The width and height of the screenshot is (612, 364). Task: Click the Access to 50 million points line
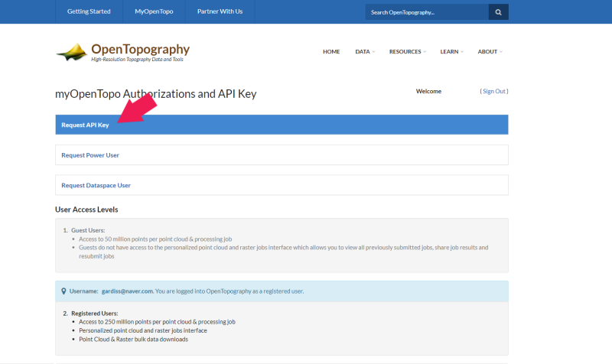pyautogui.click(x=155, y=239)
